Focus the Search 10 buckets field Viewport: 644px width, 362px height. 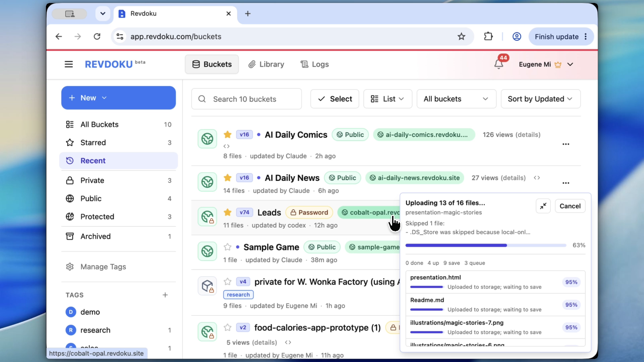[247, 99]
